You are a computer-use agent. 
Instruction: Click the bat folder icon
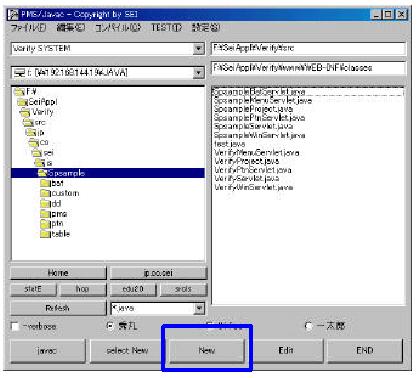coord(45,183)
